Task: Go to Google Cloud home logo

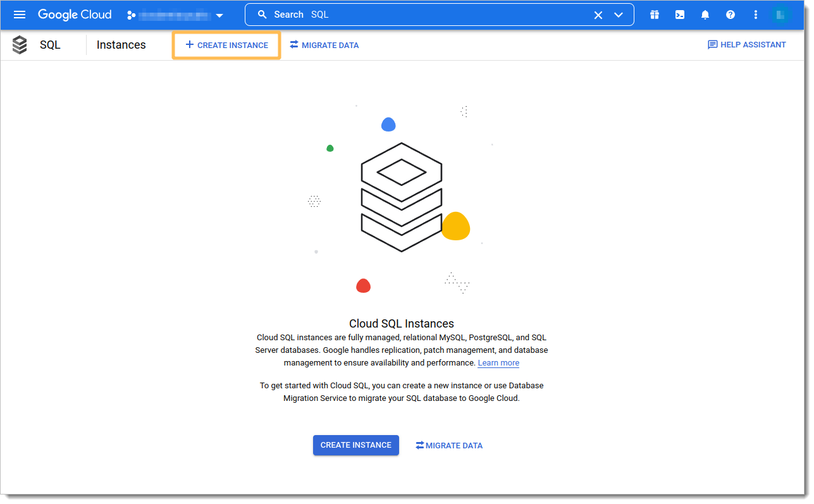Action: (x=75, y=15)
